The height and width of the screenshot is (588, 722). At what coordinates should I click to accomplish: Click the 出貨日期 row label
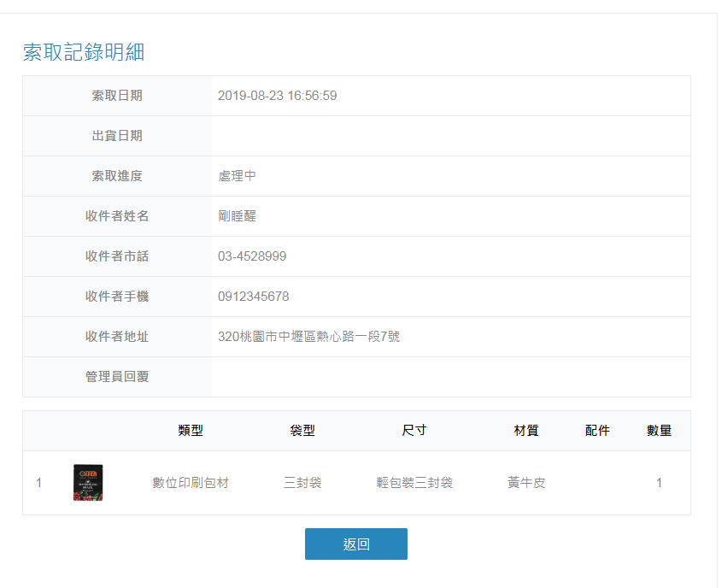click(117, 136)
